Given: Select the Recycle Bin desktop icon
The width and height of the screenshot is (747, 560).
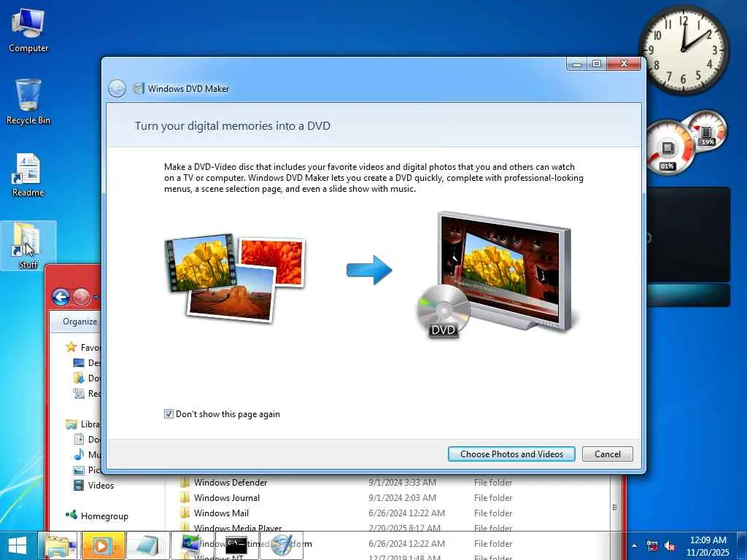Looking at the screenshot, I should (28, 102).
